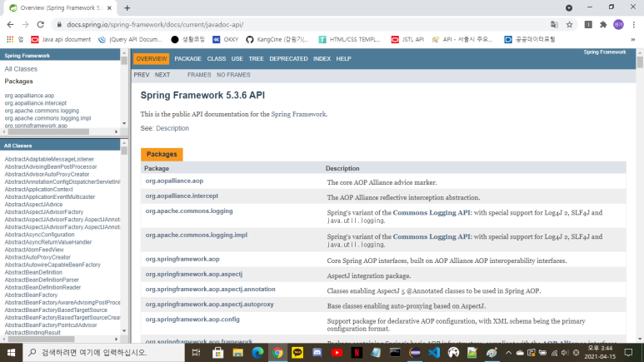
Task: Open File Explorer from taskbar
Action: (x=237, y=353)
